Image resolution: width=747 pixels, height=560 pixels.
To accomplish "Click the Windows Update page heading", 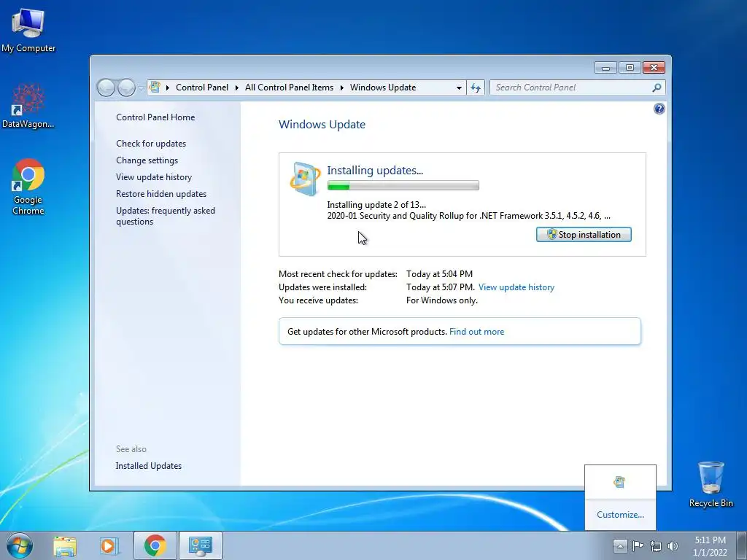I will [322, 125].
